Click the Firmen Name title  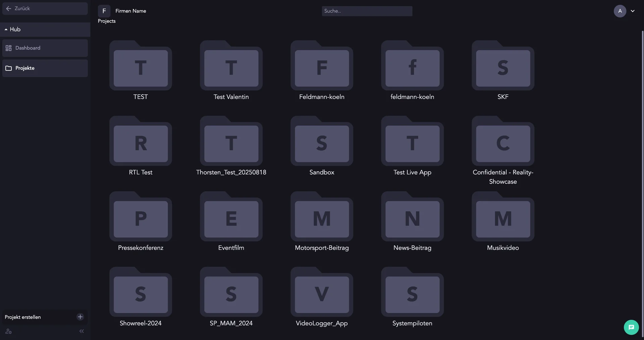pyautogui.click(x=131, y=11)
